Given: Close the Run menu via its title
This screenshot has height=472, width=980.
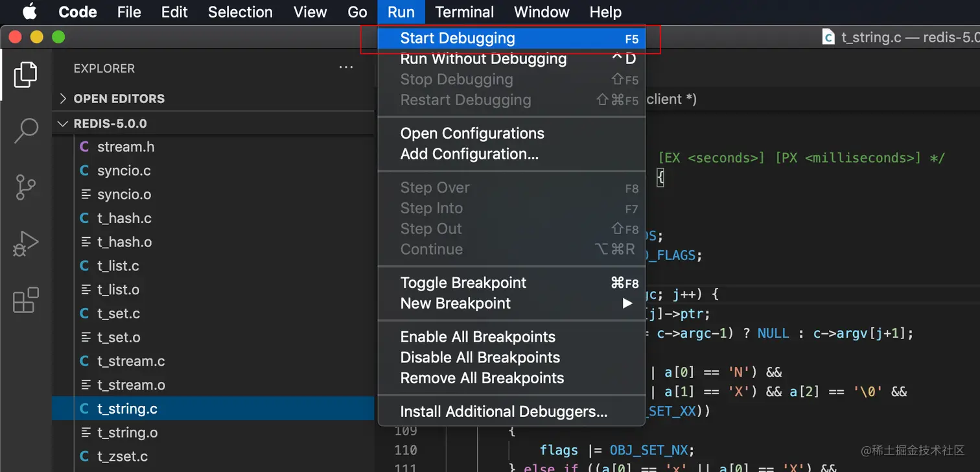Looking at the screenshot, I should click(x=401, y=12).
